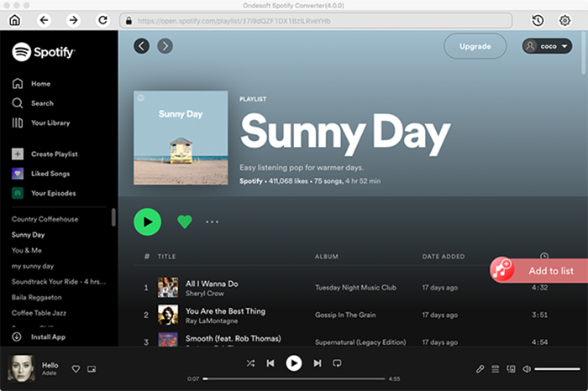588x391 pixels.
Task: Open the conversion history clock icon
Action: pos(538,20)
